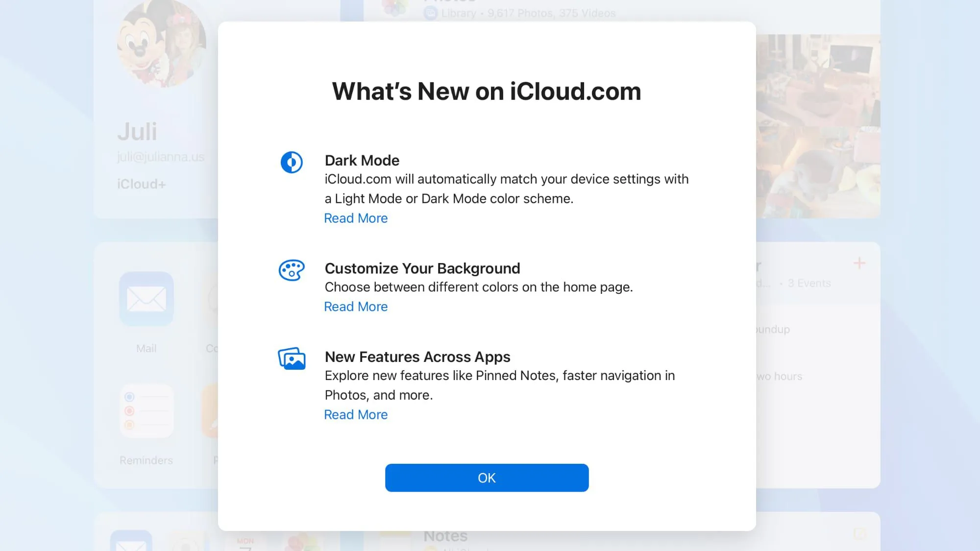Read More about New Features Across Apps
The height and width of the screenshot is (551, 980).
pyautogui.click(x=355, y=414)
